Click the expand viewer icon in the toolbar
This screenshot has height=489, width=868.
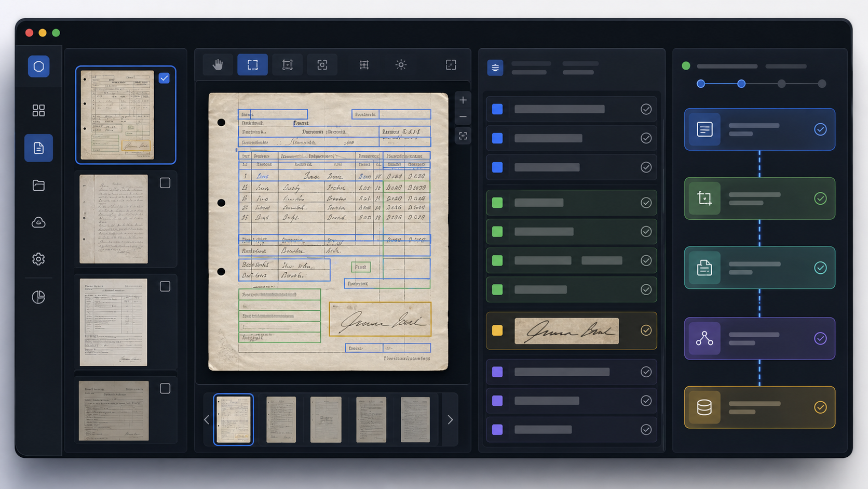point(451,64)
